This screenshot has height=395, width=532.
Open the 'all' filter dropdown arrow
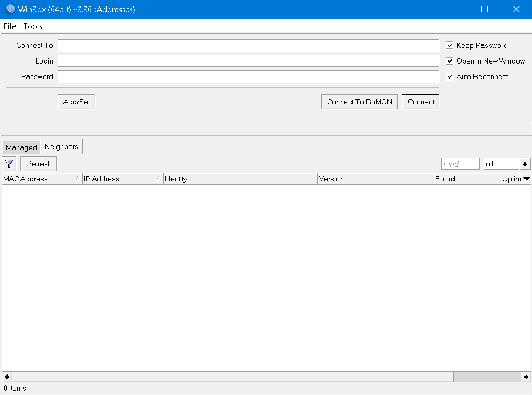[x=525, y=164]
